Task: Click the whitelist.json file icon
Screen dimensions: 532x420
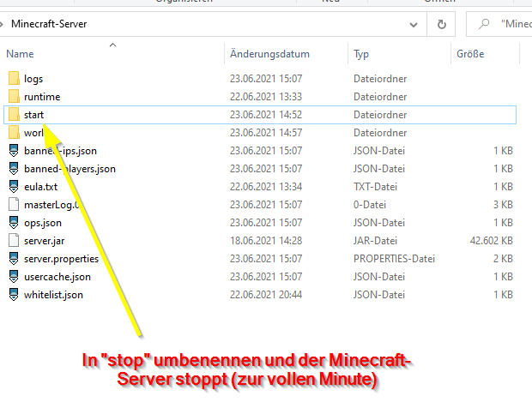Action: tap(14, 294)
